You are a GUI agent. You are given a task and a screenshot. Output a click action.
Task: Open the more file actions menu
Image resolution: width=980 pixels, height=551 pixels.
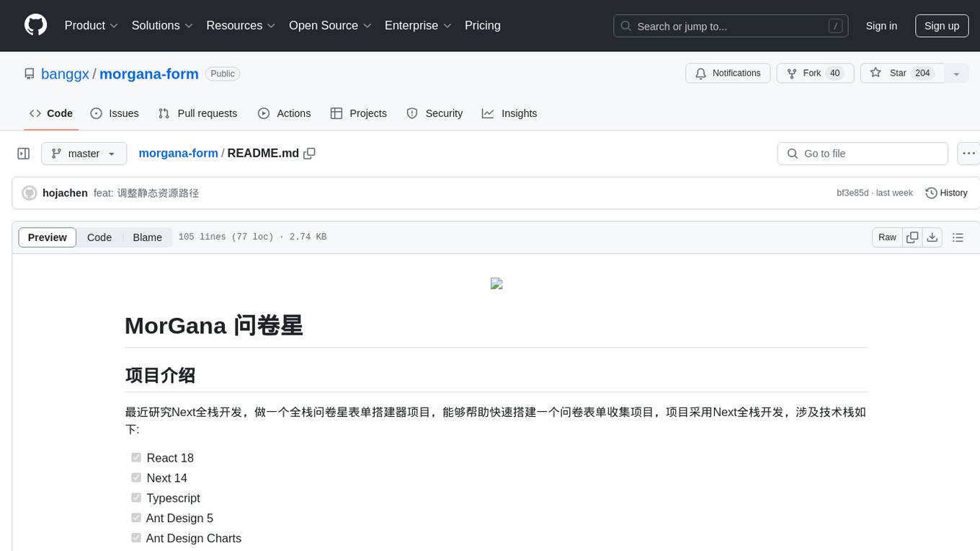pyautogui.click(x=968, y=154)
